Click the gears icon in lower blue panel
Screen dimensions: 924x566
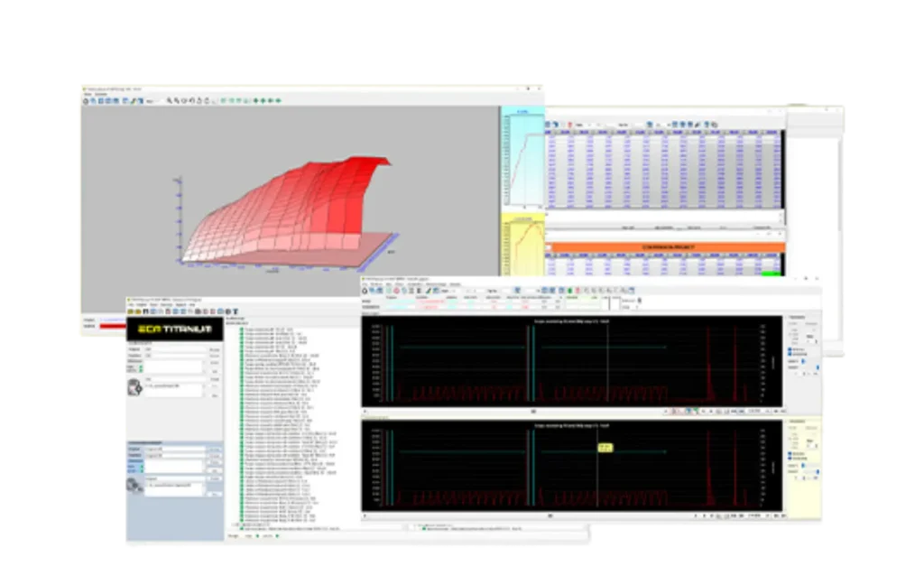point(133,486)
